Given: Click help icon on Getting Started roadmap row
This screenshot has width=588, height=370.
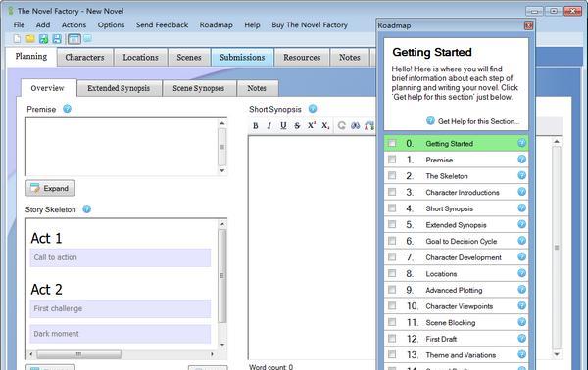Looking at the screenshot, I should [x=521, y=143].
